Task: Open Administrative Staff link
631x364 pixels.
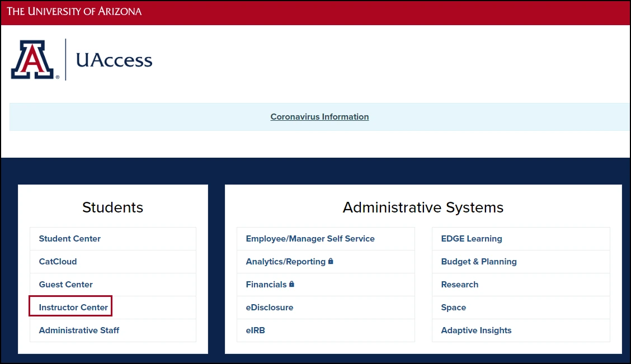Action: pyautogui.click(x=79, y=330)
